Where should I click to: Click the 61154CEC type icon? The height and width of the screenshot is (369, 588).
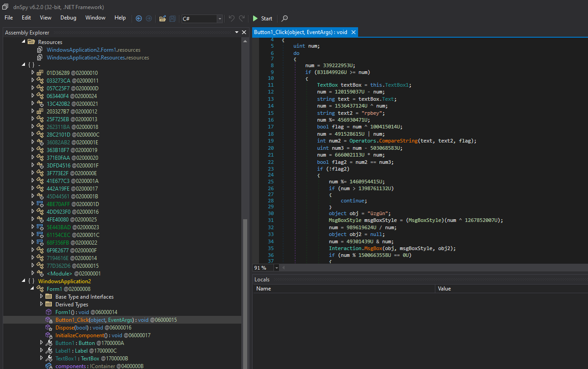coord(40,235)
